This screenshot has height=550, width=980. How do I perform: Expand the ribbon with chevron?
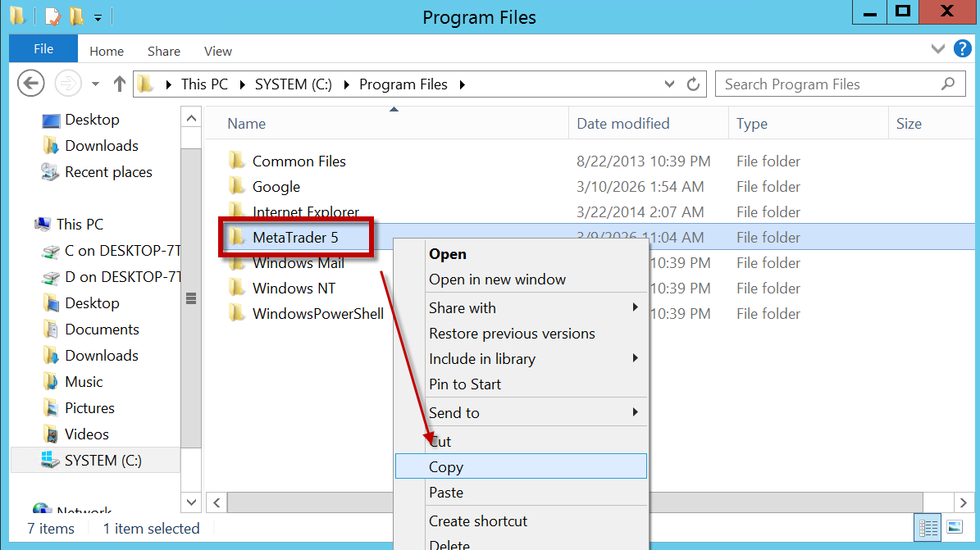click(x=938, y=50)
